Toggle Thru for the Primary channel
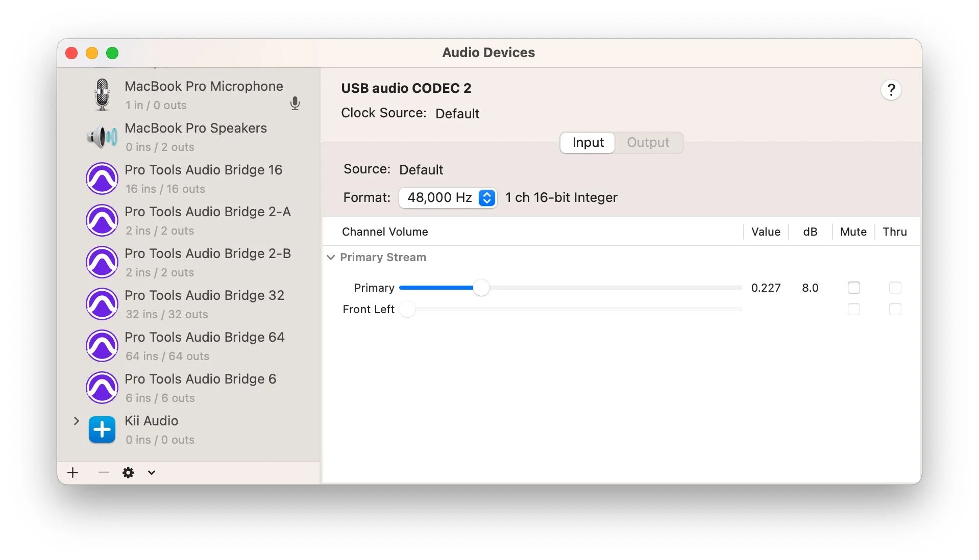The width and height of the screenshot is (979, 560). 895,288
